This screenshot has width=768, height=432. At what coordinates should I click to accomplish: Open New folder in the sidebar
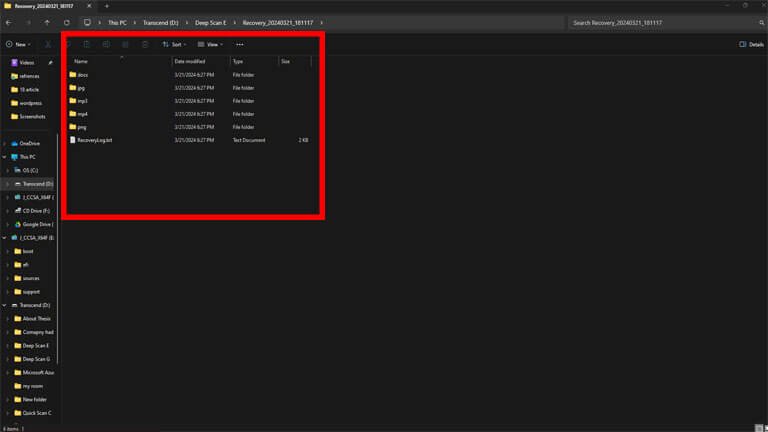34,400
